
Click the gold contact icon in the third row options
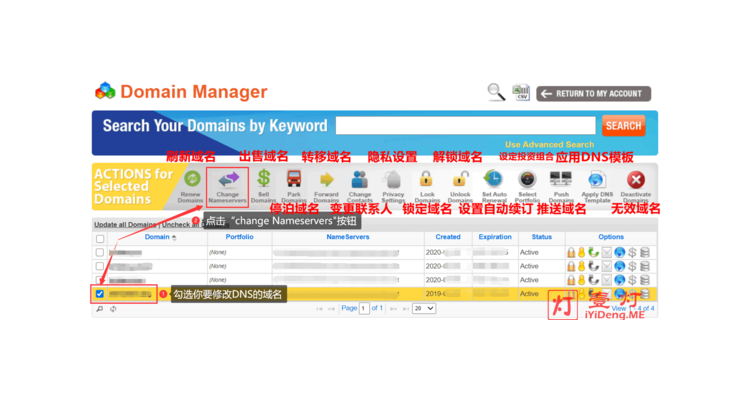point(582,280)
